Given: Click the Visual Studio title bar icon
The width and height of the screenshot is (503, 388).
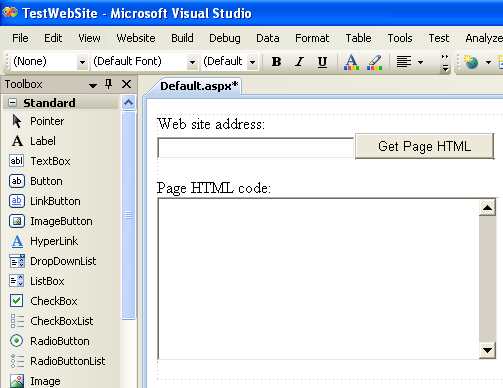Looking at the screenshot, I should [9, 13].
